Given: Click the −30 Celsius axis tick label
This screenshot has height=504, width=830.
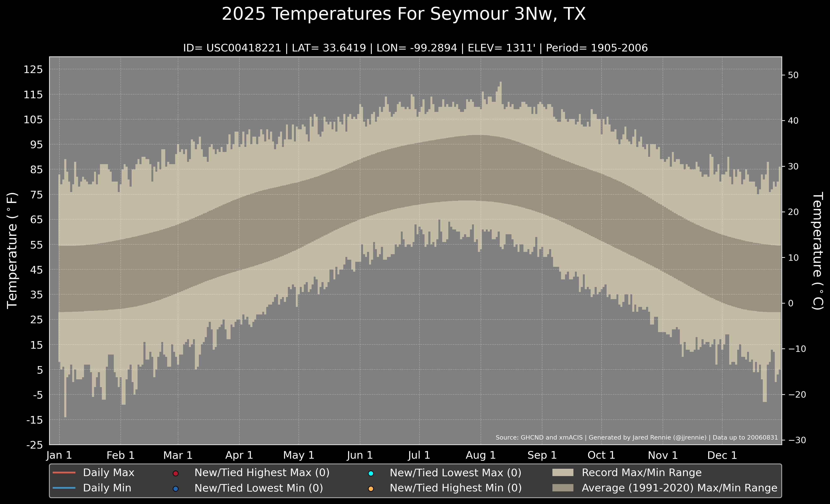Looking at the screenshot, I should point(797,440).
